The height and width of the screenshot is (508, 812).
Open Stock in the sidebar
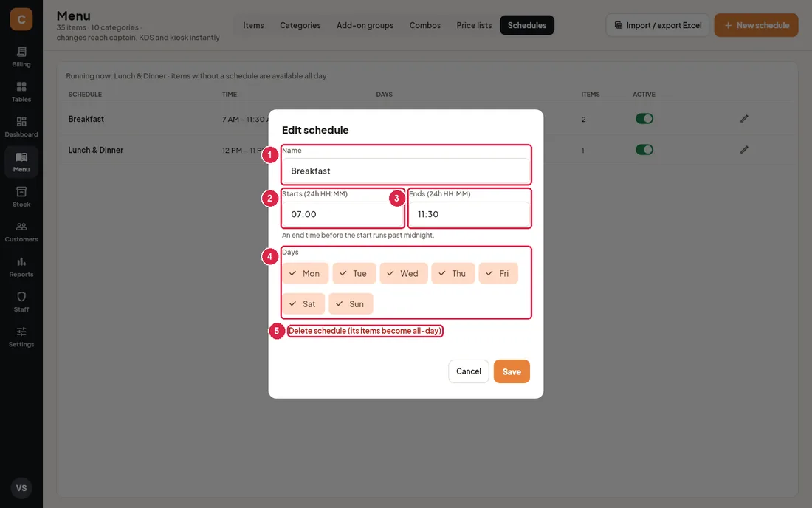tap(21, 197)
